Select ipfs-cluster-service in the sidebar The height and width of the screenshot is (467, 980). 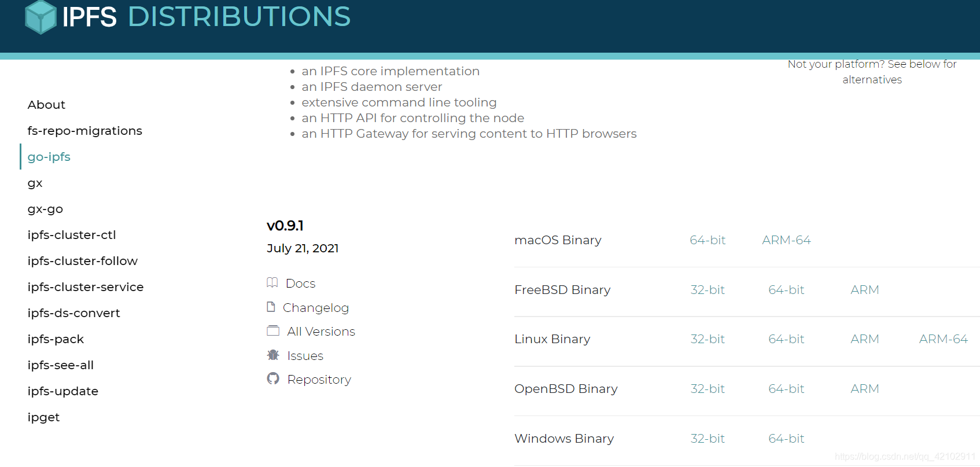click(x=86, y=287)
